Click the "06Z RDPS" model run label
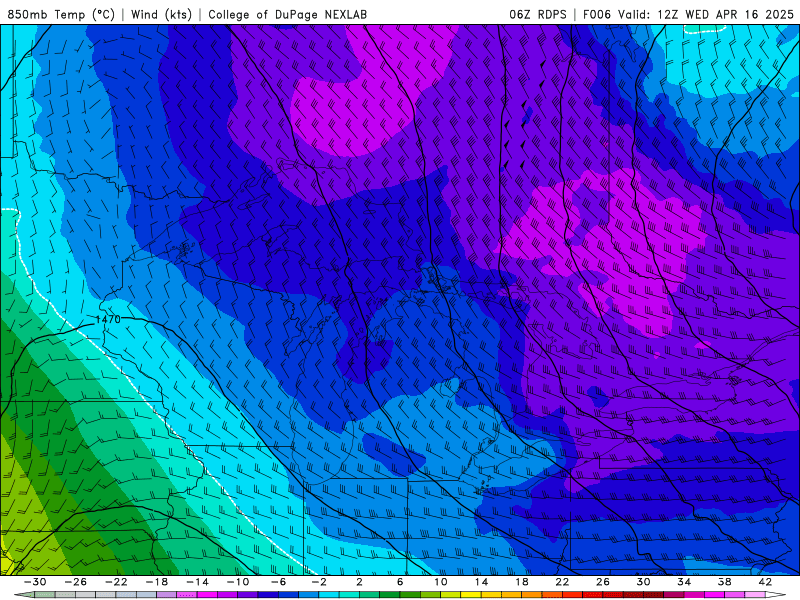Image resolution: width=800 pixels, height=600 pixels. tap(538, 14)
